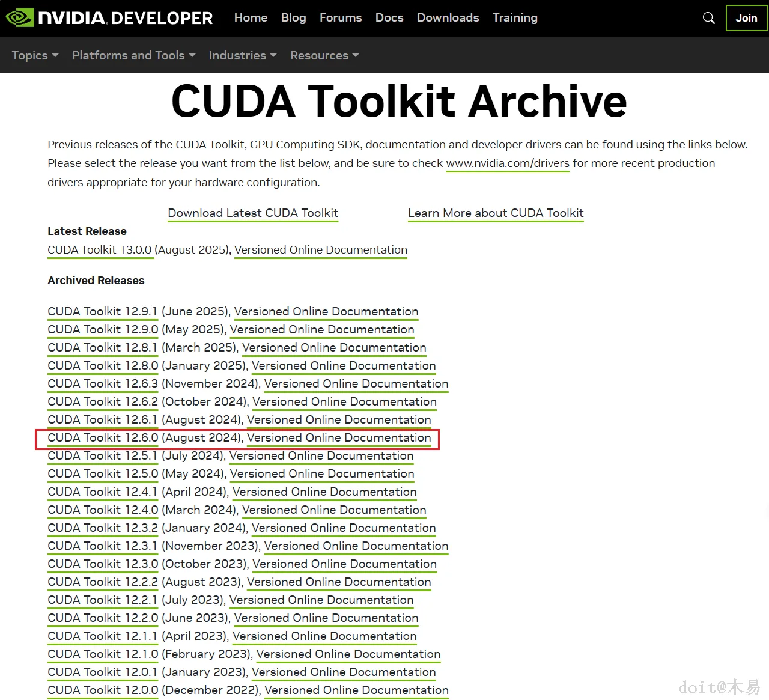Open the www.nvidia.com/drivers link
The width and height of the screenshot is (769, 700).
(x=508, y=163)
